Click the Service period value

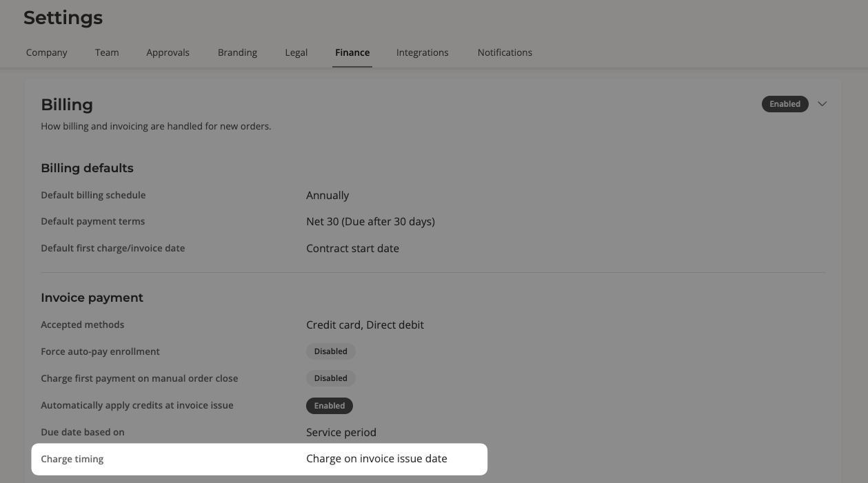pyautogui.click(x=341, y=433)
